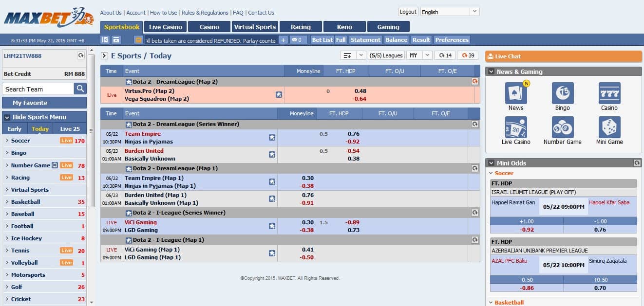The height and width of the screenshot is (306, 644).
Task: Open Preferences in the toolbar
Action: tap(452, 40)
